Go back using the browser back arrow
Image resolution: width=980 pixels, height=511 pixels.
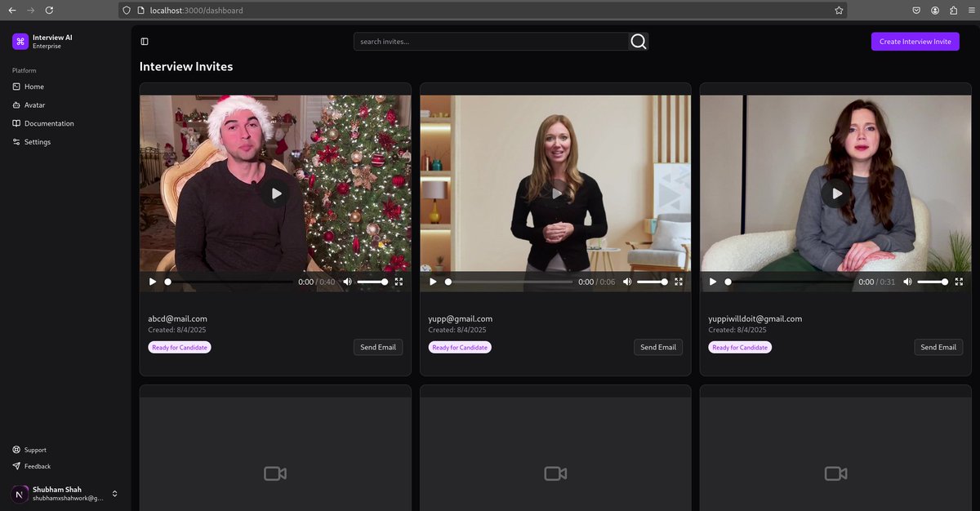click(x=11, y=10)
